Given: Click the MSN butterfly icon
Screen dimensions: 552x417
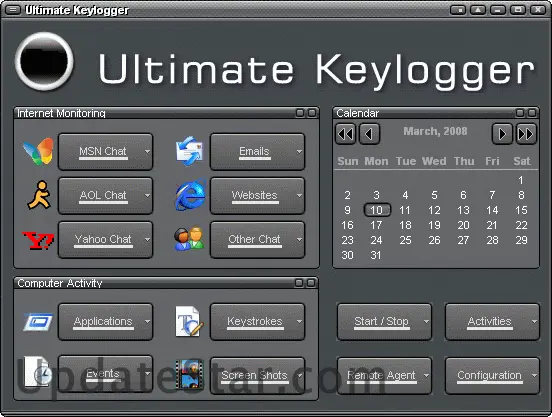Looking at the screenshot, I should [38, 151].
